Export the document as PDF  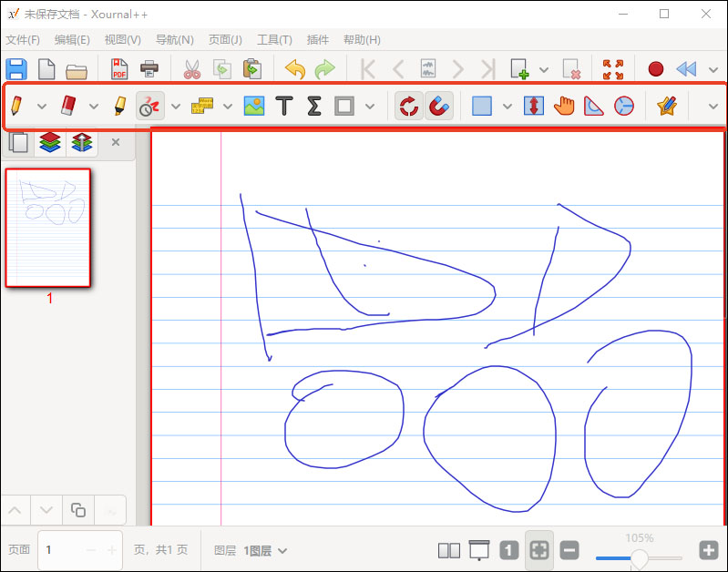pyautogui.click(x=119, y=69)
